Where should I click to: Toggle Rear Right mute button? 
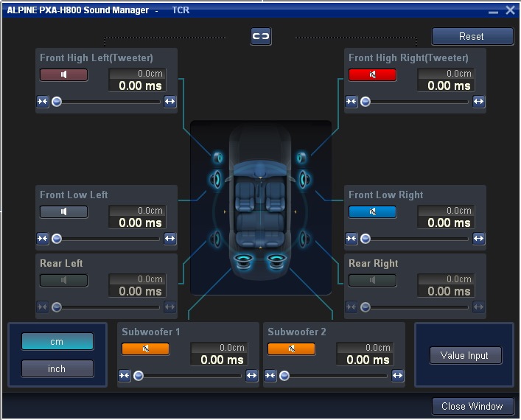(x=372, y=280)
